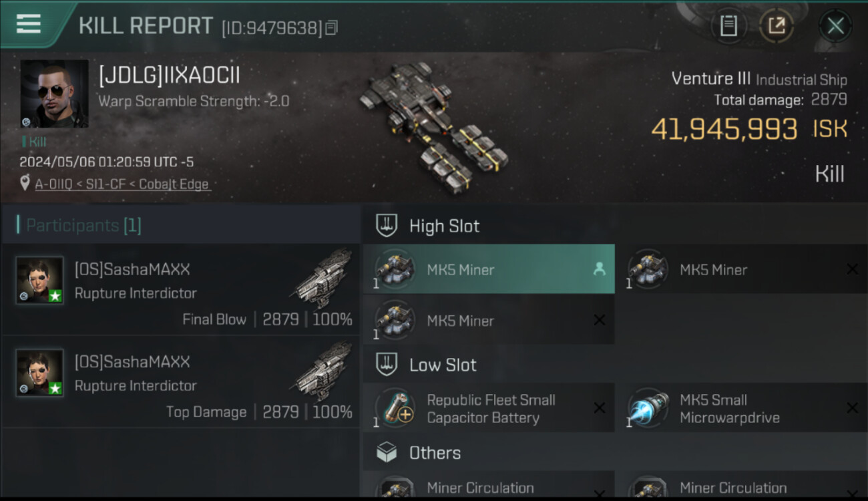Open the clipboard report icon
Viewport: 868px width, 501px height.
(728, 26)
